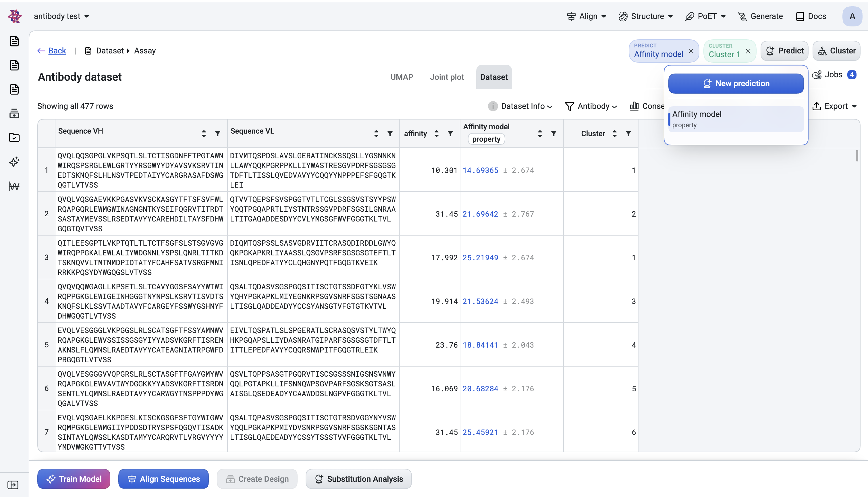The height and width of the screenshot is (497, 868).
Task: Expand the sidebar panel toggle icon
Action: [13, 485]
